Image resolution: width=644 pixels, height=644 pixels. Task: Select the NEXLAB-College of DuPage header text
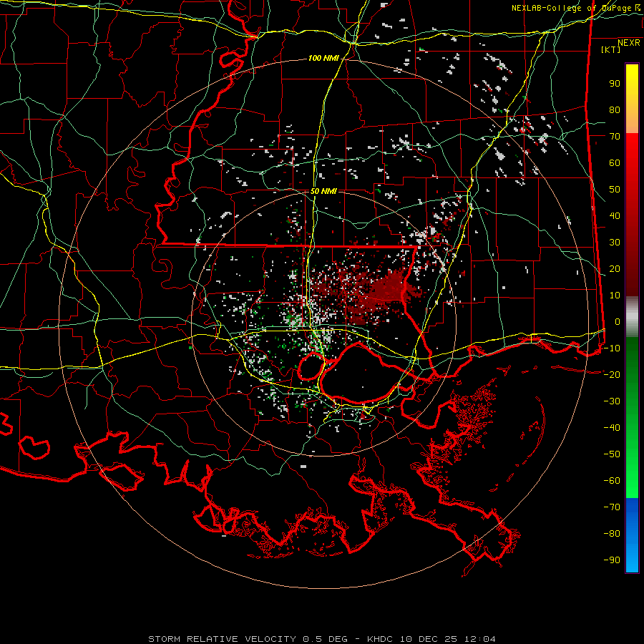coord(571,8)
